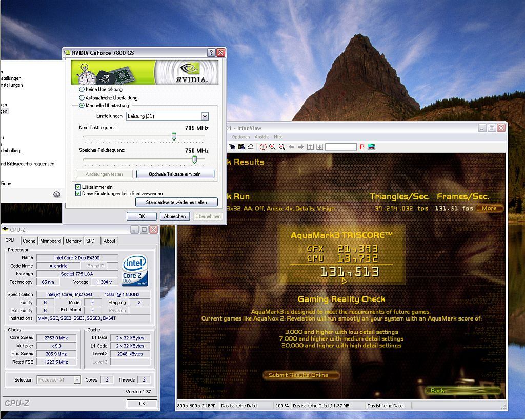525x420 pixels.
Task: Open the Ansicht menu in IrfanView
Action: pos(261,137)
